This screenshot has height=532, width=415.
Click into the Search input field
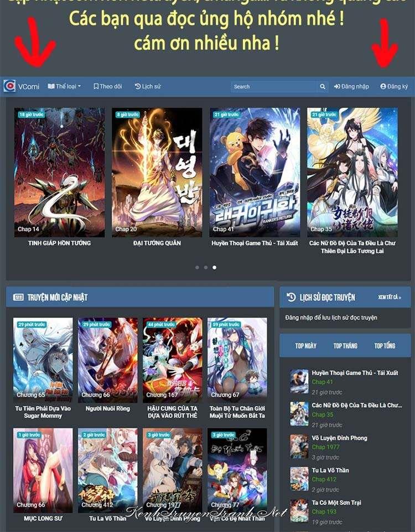pyautogui.click(x=273, y=87)
